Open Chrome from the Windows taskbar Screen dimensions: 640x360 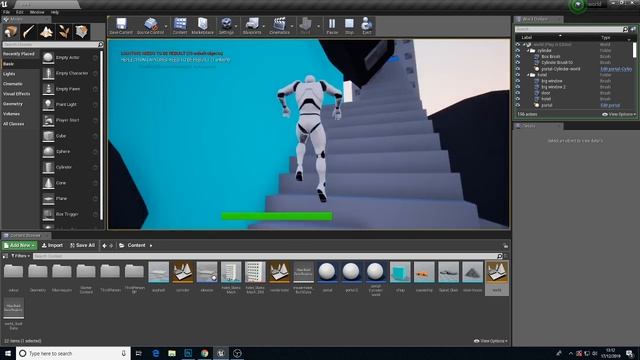204,353
